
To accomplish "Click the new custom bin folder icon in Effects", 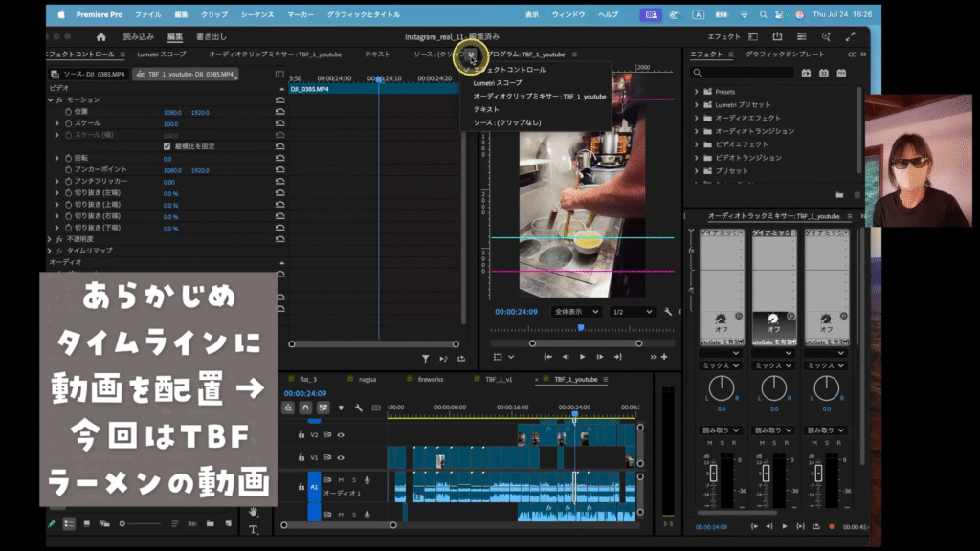I will click(x=839, y=195).
